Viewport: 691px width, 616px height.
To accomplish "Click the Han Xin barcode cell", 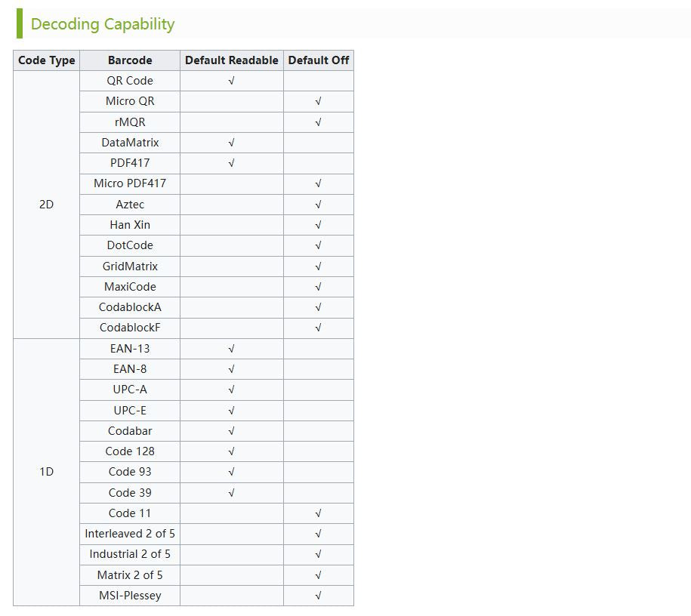I will pos(130,225).
